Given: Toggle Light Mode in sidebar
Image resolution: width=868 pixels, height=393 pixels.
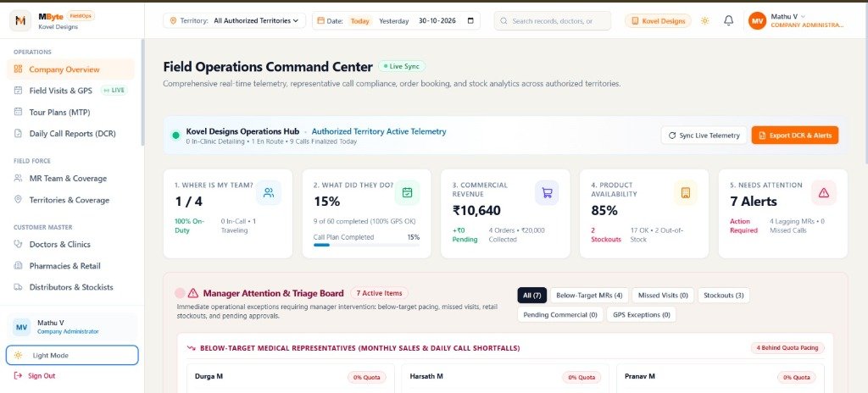Looking at the screenshot, I should pyautogui.click(x=72, y=356).
